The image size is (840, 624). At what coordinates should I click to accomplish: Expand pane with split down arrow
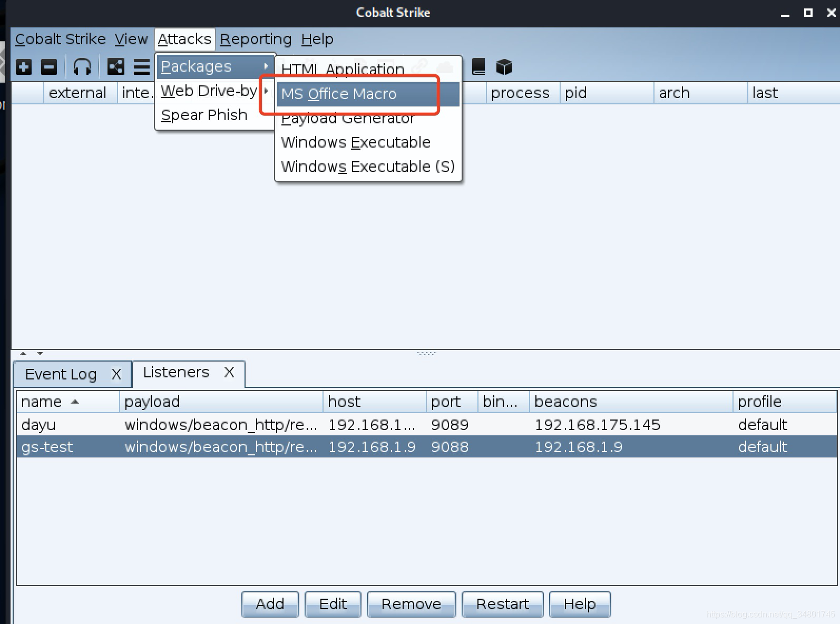[40, 354]
